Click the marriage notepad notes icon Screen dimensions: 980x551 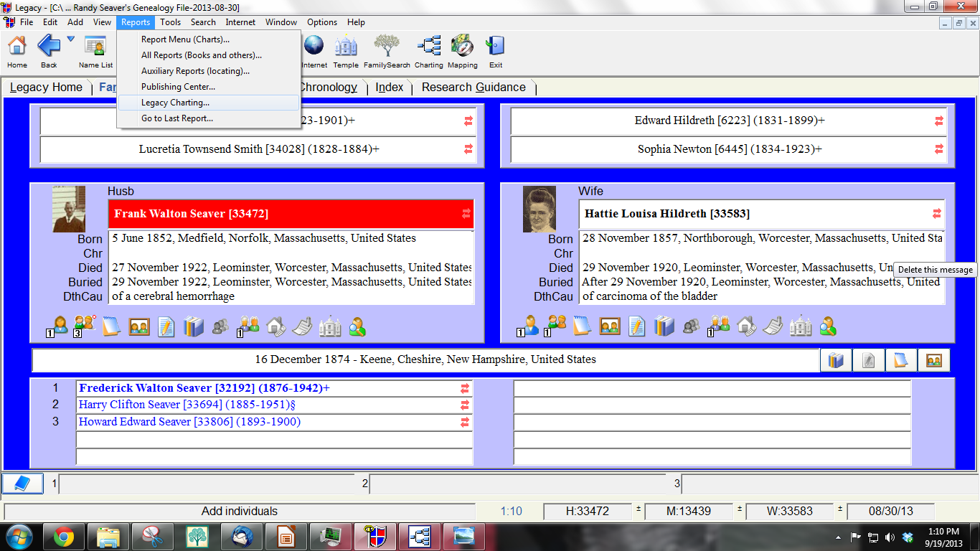tap(901, 360)
